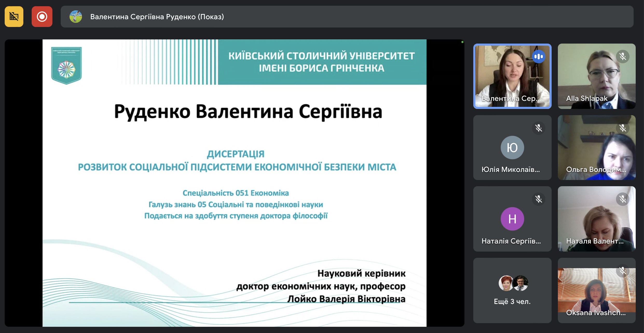Image resolution: width=644 pixels, height=333 pixels.
Task: Click the presenter avatar in the top bar
Action: point(76,17)
